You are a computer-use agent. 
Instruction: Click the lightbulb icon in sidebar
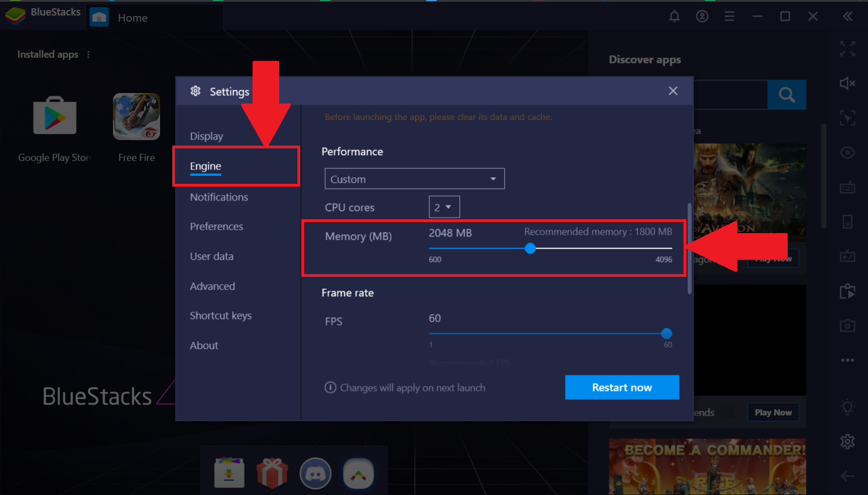(x=848, y=407)
